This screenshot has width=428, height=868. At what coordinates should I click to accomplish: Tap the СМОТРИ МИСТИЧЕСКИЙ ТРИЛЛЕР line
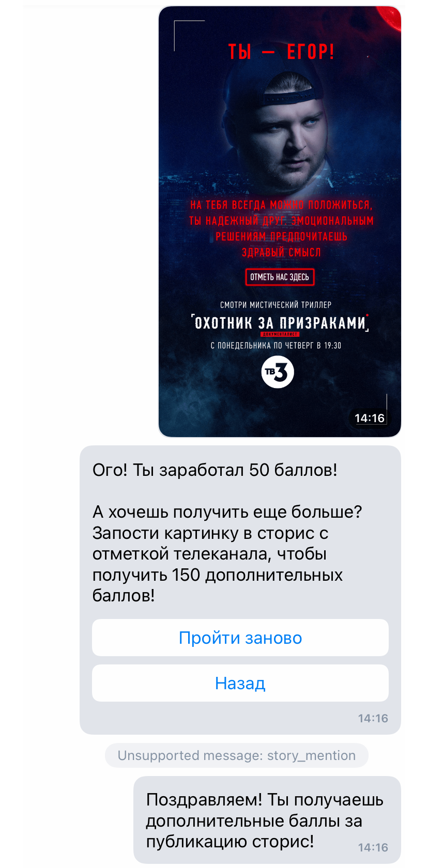[276, 305]
